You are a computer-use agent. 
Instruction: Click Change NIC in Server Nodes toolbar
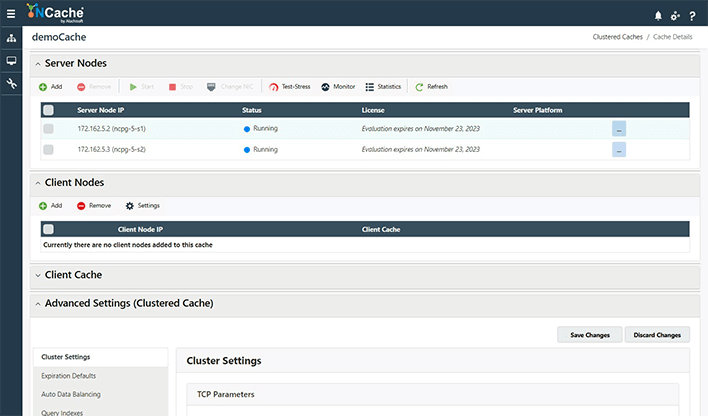point(230,87)
